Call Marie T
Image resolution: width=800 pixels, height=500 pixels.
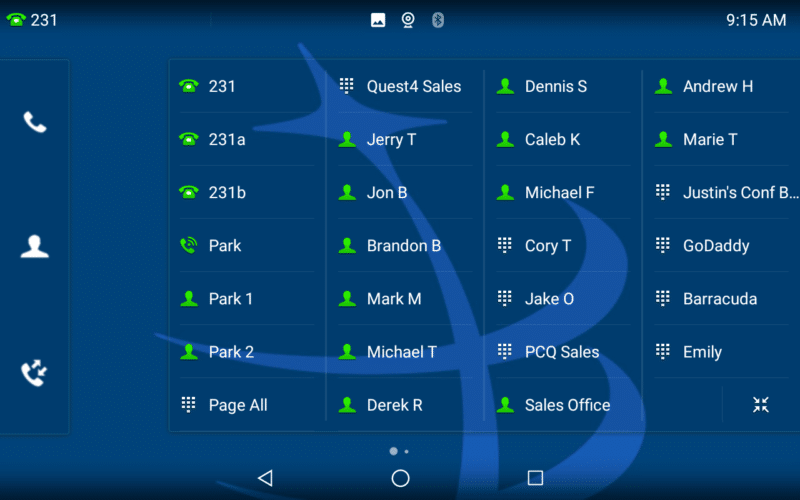point(721,139)
